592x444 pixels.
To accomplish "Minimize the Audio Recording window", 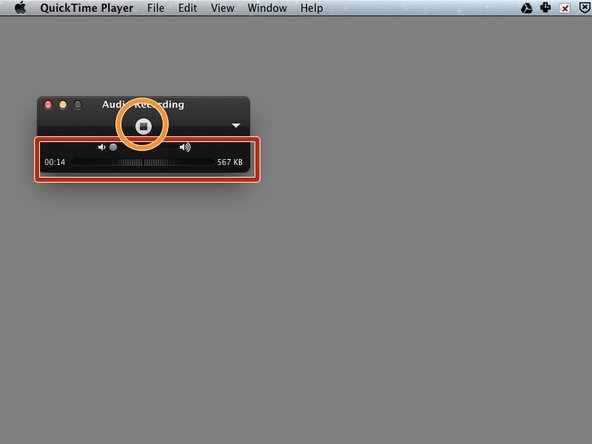I will pos(63,105).
